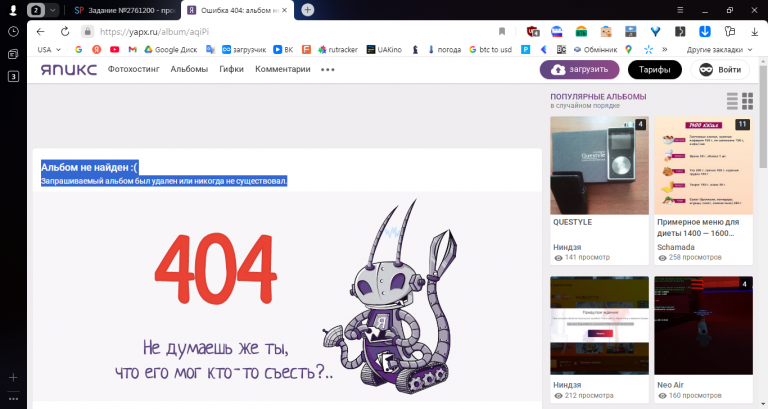The image size is (768, 409).
Task: Open the Google Диск bookmark
Action: [170, 49]
